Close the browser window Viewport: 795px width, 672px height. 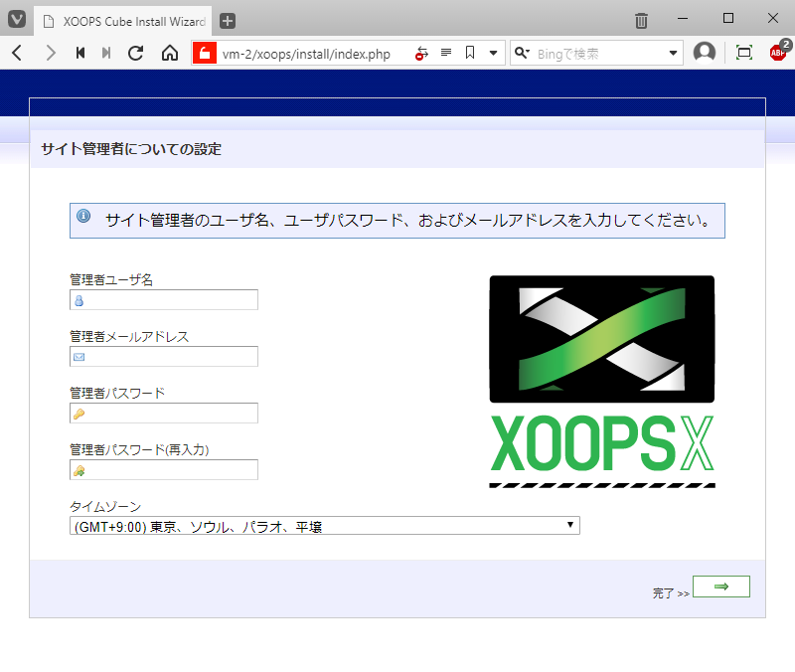[773, 18]
